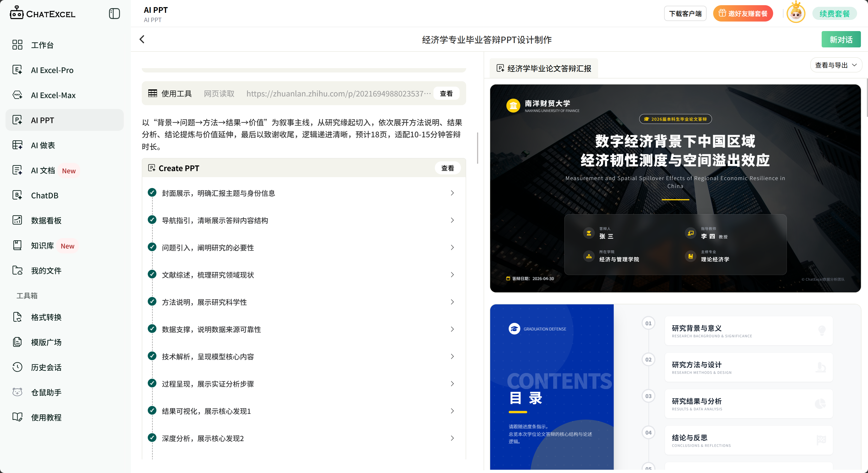This screenshot has height=473, width=868.
Task: Click the 邀好友赚套餐 button
Action: (743, 13)
